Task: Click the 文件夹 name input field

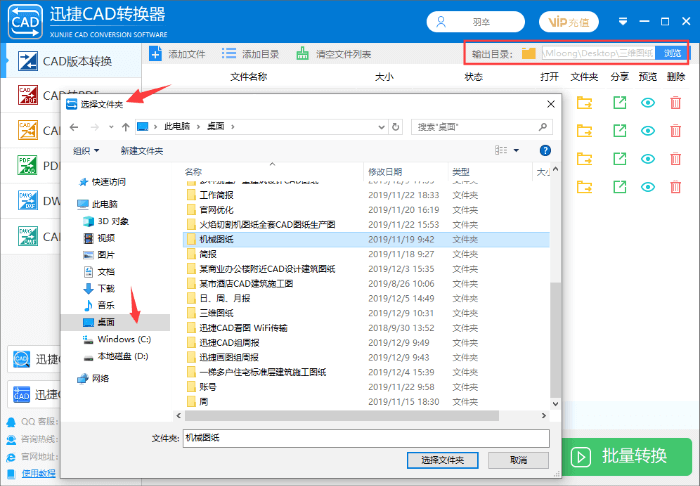Action: pyautogui.click(x=366, y=438)
